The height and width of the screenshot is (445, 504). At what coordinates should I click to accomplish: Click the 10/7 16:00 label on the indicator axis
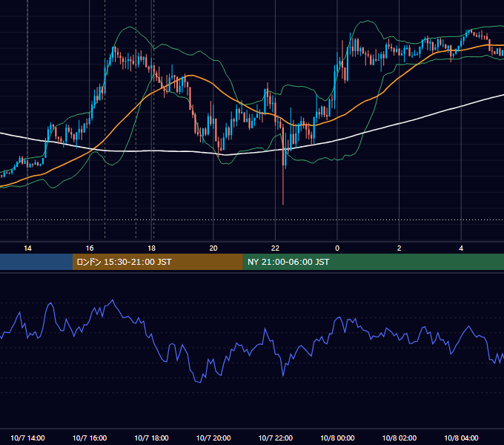pyautogui.click(x=90, y=438)
